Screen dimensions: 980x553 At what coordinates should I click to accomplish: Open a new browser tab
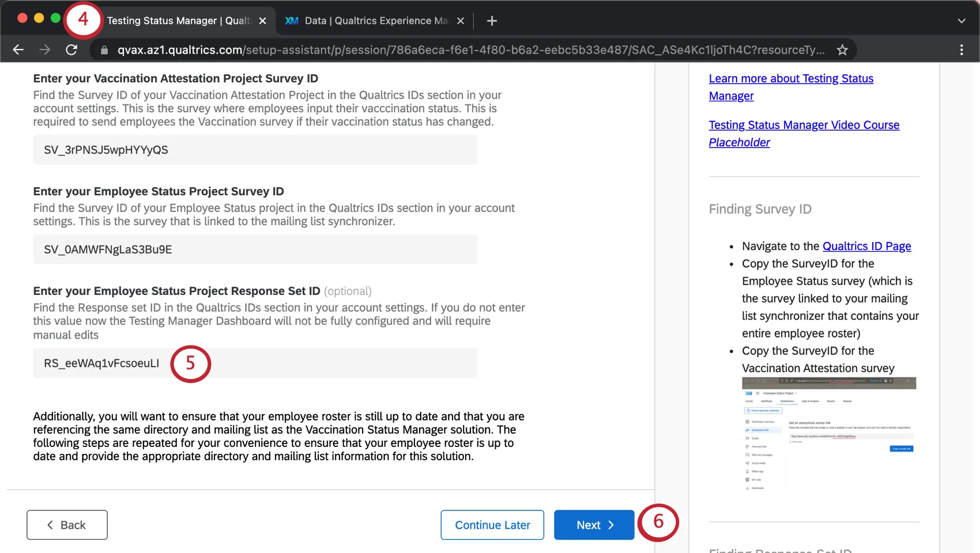click(x=492, y=20)
